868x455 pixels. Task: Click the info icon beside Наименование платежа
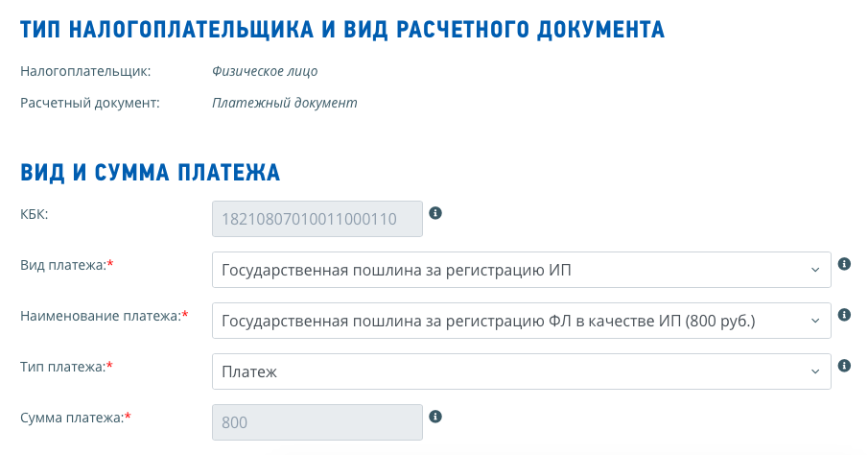844,315
